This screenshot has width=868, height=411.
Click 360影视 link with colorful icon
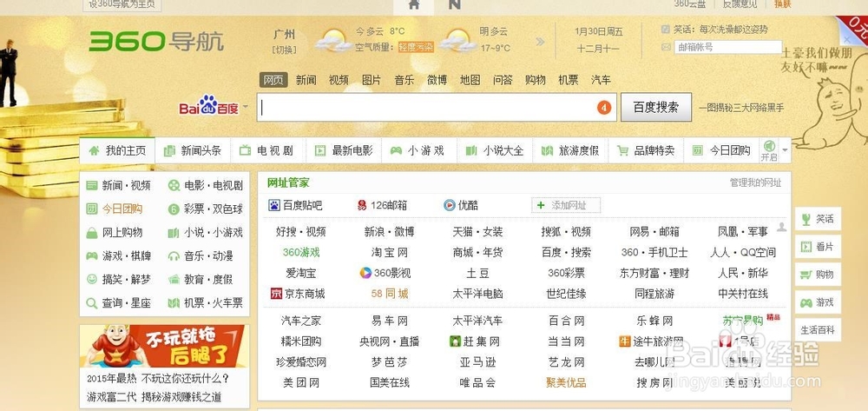(x=385, y=273)
